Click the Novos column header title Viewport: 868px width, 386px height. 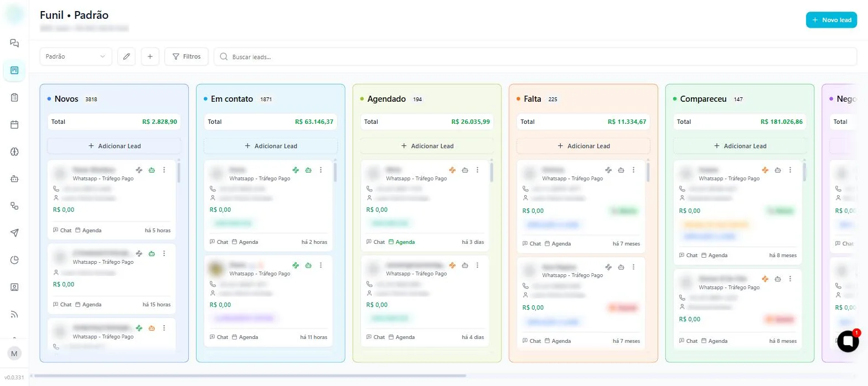pos(66,99)
